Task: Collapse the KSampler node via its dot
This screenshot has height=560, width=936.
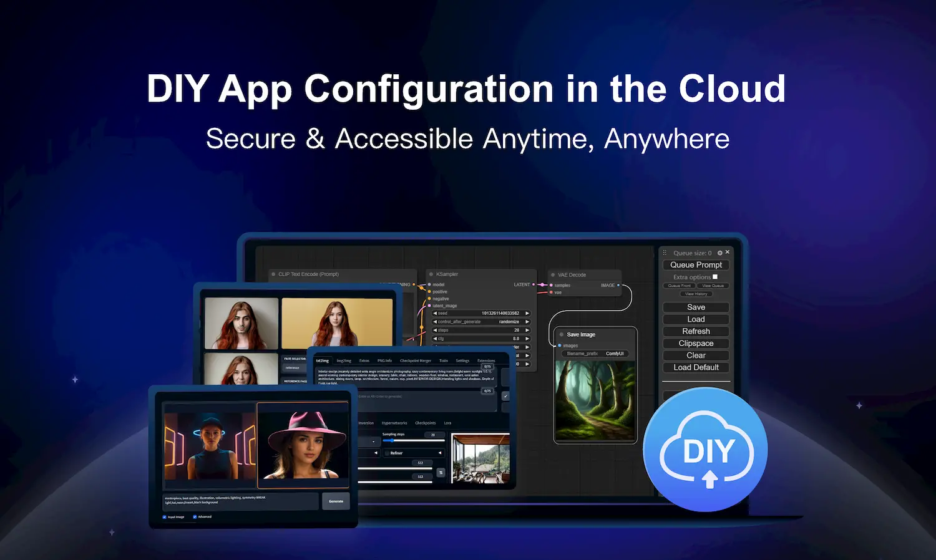Action: coord(431,274)
